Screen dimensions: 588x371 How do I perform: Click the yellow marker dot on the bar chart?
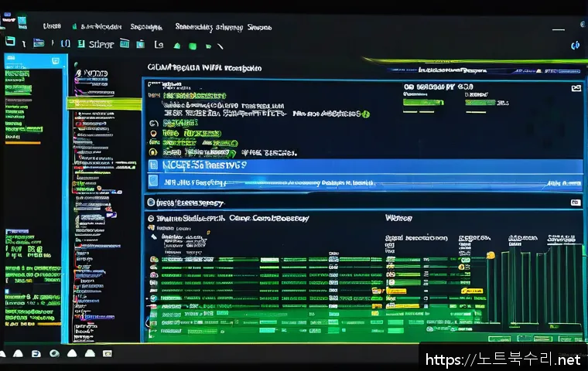490,256
